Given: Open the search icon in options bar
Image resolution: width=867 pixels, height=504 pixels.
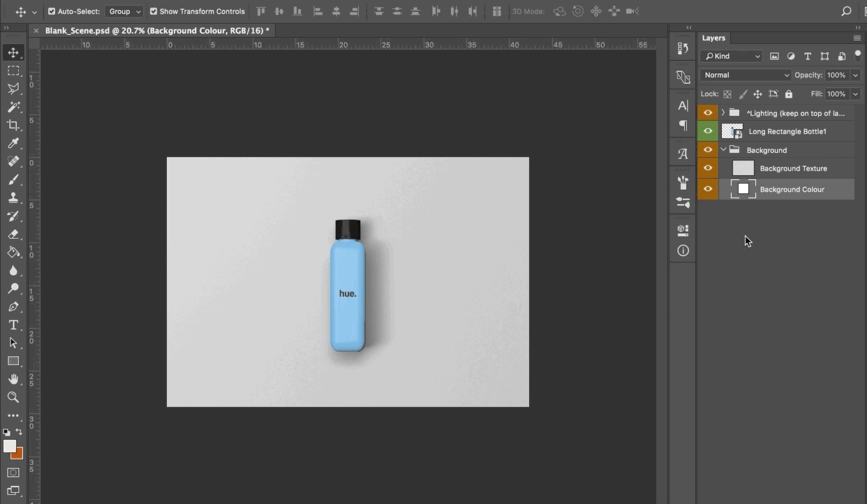Looking at the screenshot, I should coord(846,11).
